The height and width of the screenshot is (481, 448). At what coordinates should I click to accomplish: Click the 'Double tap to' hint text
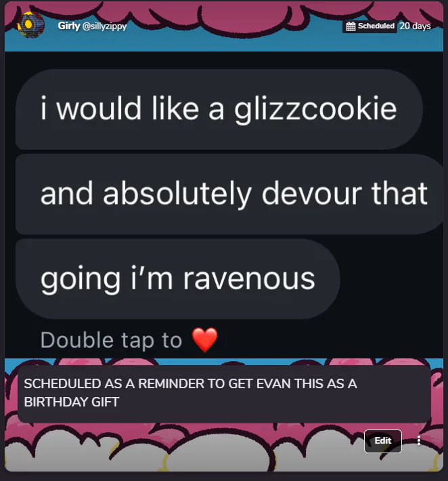coord(111,340)
